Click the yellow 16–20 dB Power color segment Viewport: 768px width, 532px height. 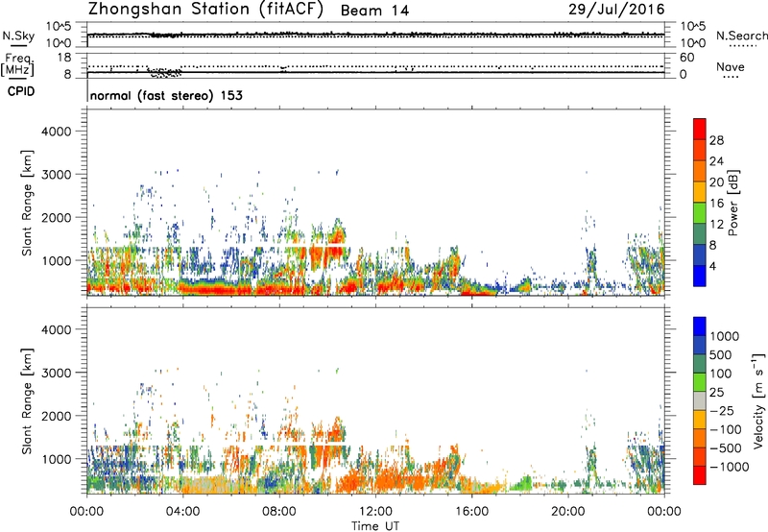[700, 192]
